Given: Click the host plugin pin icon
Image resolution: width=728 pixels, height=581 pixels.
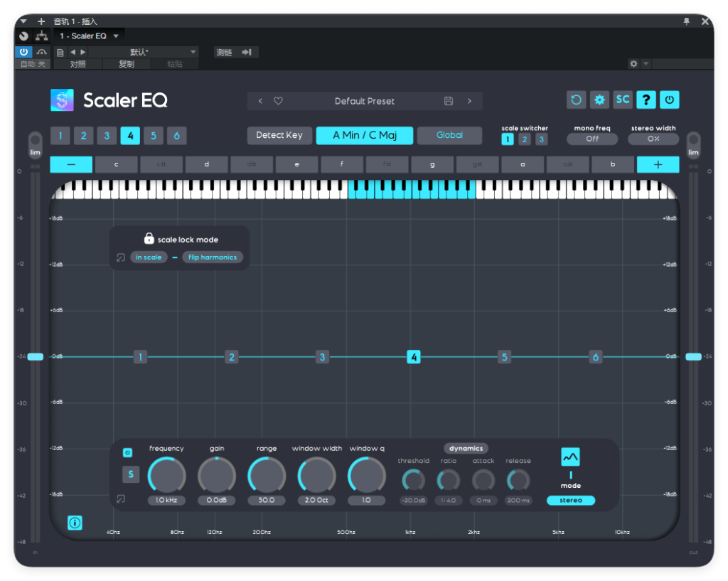Looking at the screenshot, I should coord(686,21).
